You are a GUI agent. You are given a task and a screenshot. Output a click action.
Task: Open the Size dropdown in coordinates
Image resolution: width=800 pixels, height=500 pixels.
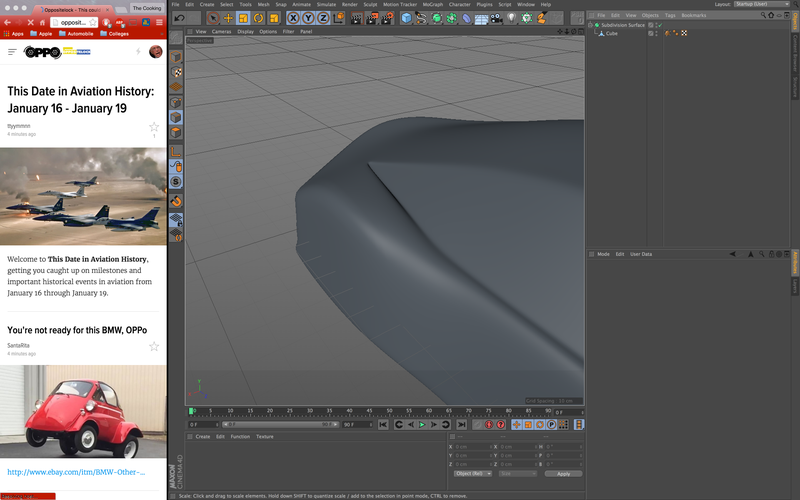pyautogui.click(x=517, y=473)
